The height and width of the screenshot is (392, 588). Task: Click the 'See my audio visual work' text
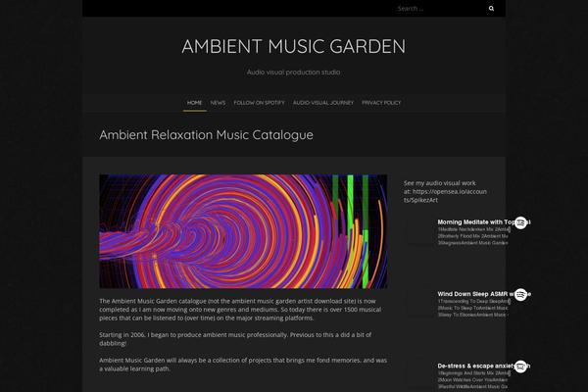click(439, 183)
